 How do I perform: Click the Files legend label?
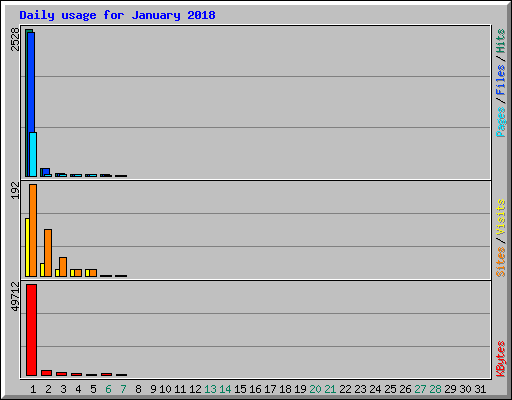[x=501, y=79]
